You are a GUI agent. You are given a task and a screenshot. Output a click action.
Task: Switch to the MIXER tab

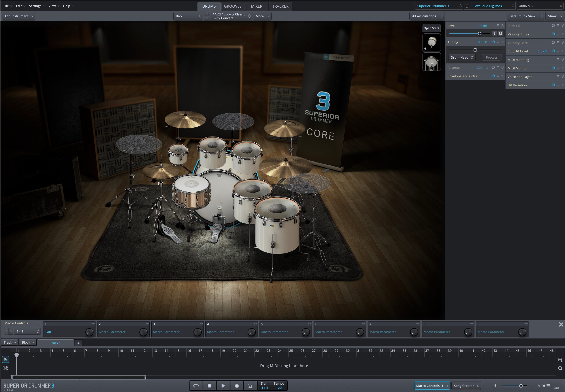[256, 6]
